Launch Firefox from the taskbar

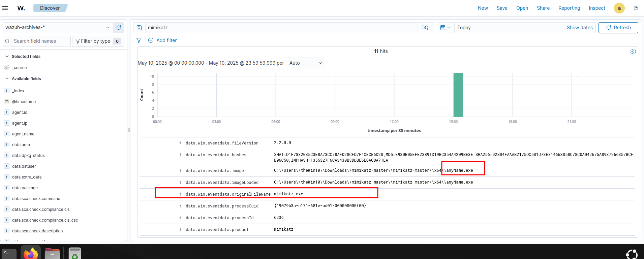pos(31,253)
